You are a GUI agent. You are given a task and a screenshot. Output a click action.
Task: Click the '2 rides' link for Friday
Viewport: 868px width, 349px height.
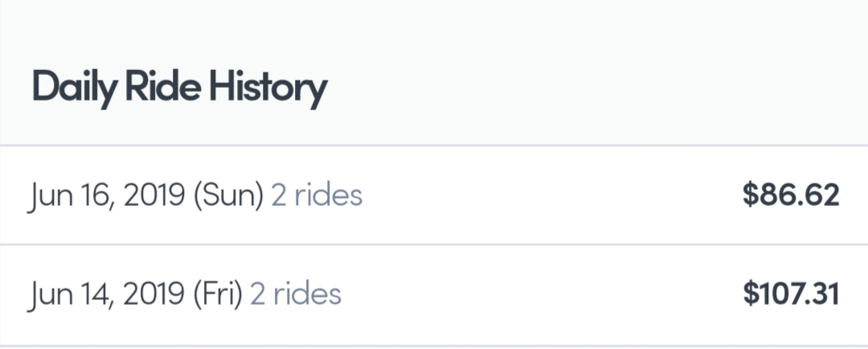coord(296,294)
